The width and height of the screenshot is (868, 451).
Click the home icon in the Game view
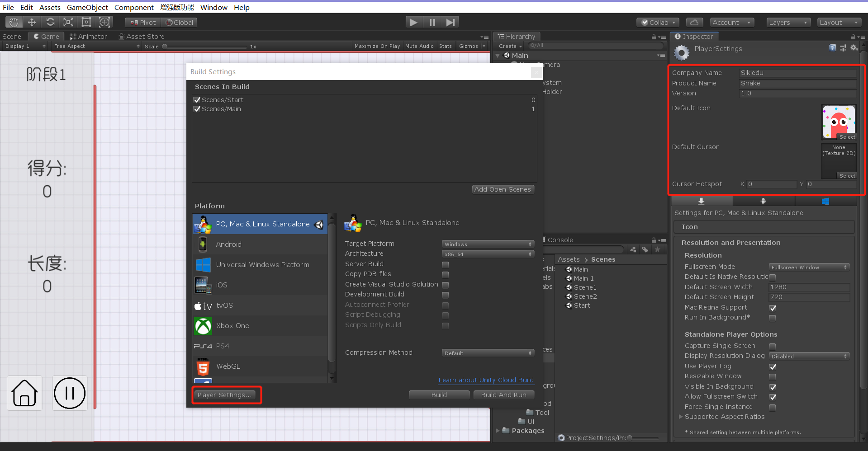(x=24, y=393)
